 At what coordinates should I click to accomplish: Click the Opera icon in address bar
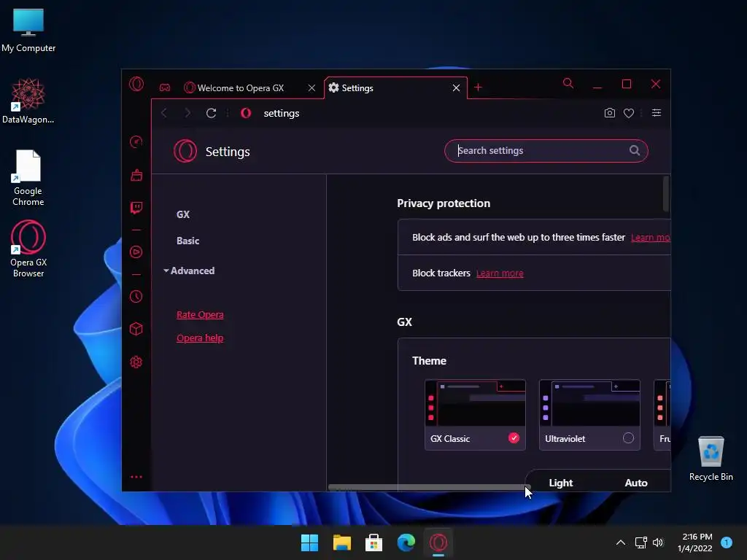246,113
